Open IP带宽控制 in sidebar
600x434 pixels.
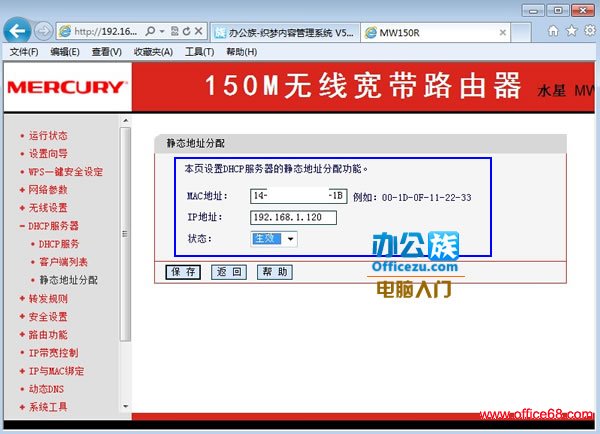[54, 352]
